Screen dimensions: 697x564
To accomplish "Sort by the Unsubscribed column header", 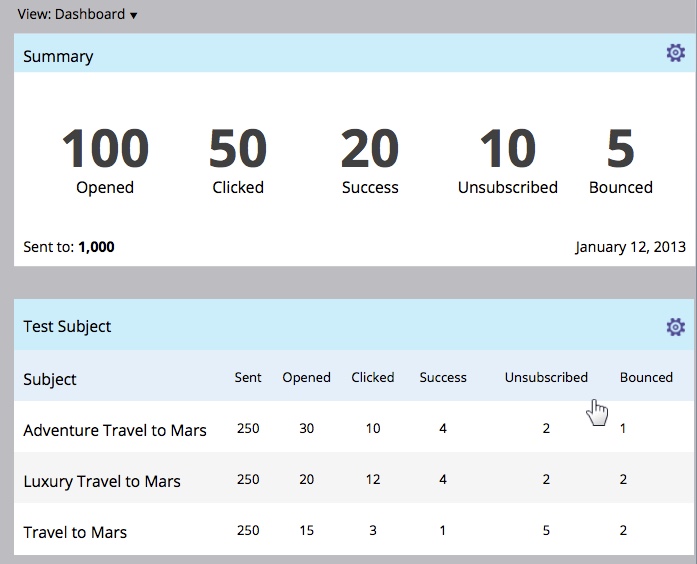I will coord(546,377).
